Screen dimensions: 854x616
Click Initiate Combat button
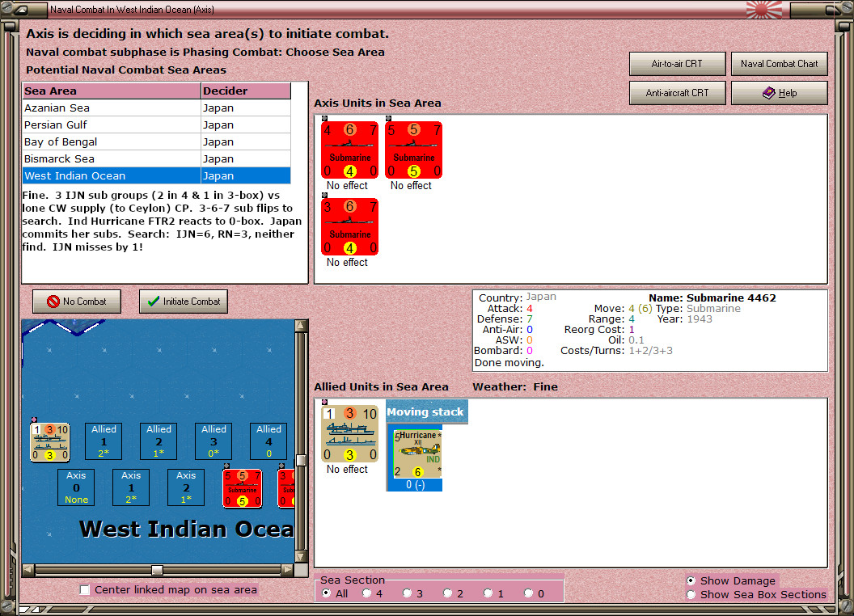tap(184, 302)
